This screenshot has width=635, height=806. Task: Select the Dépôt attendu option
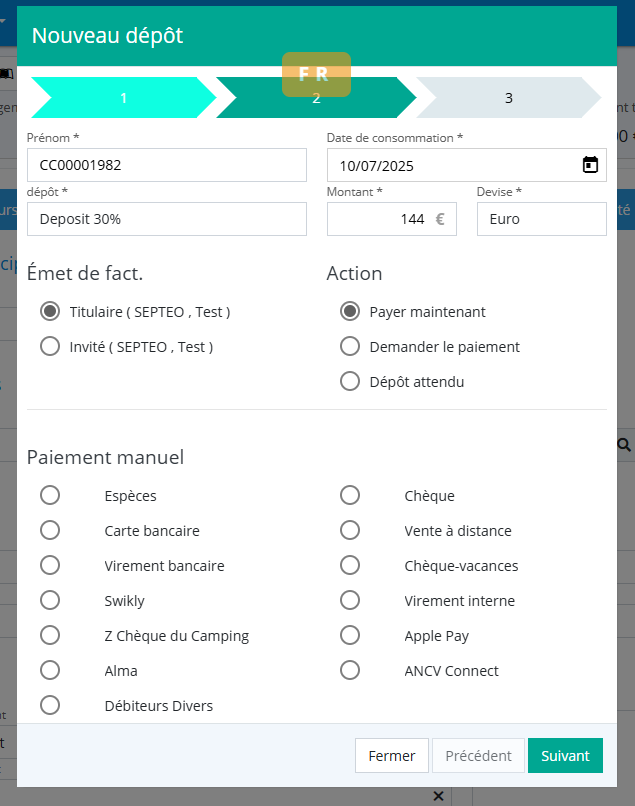(x=350, y=382)
